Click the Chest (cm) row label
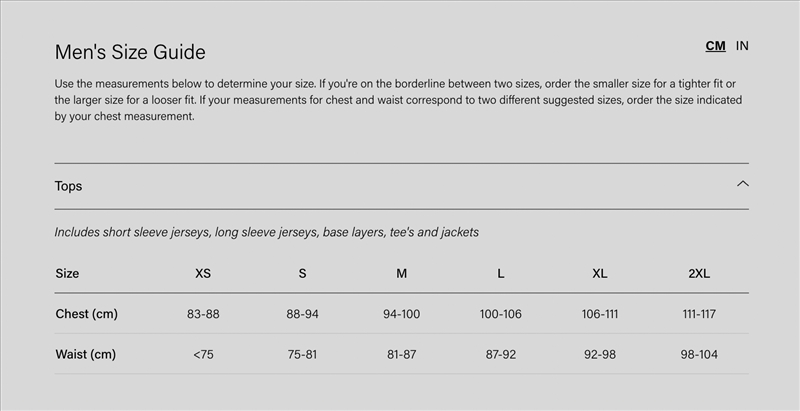 (x=86, y=314)
